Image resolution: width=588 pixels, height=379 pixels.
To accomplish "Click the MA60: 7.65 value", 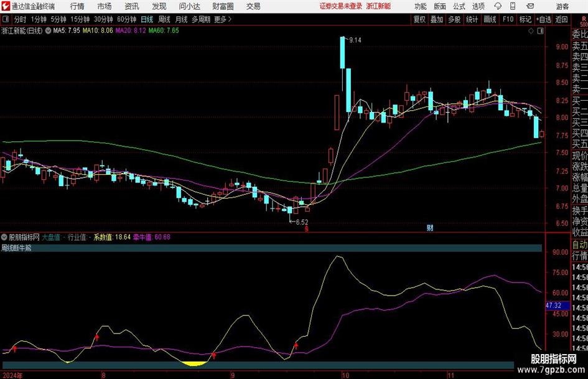I will coord(164,30).
